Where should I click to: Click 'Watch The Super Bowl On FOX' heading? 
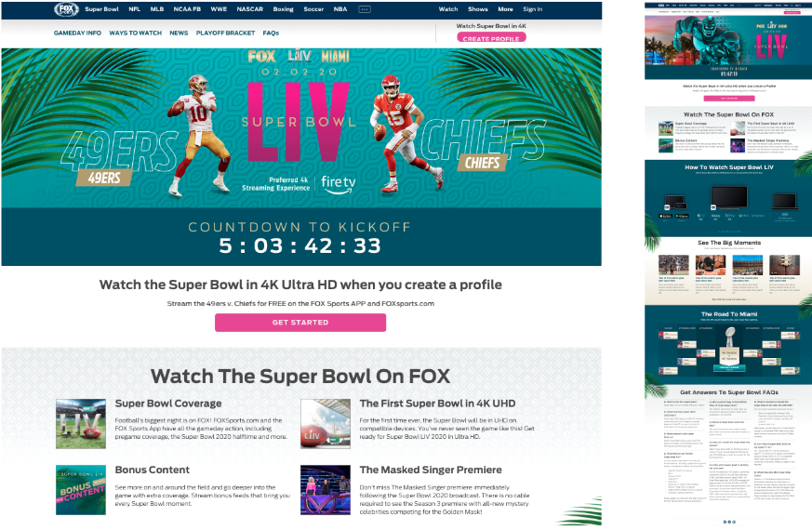tap(300, 377)
